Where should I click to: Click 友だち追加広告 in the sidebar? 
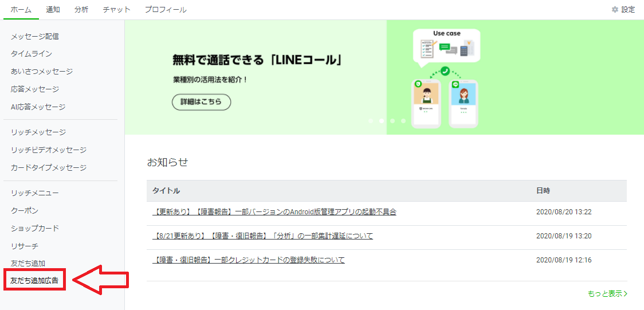34,281
